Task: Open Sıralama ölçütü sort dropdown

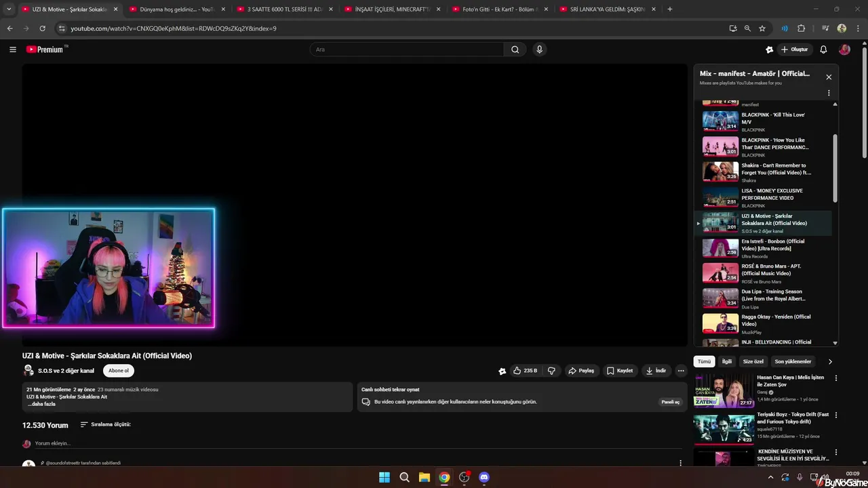Action: tap(105, 424)
